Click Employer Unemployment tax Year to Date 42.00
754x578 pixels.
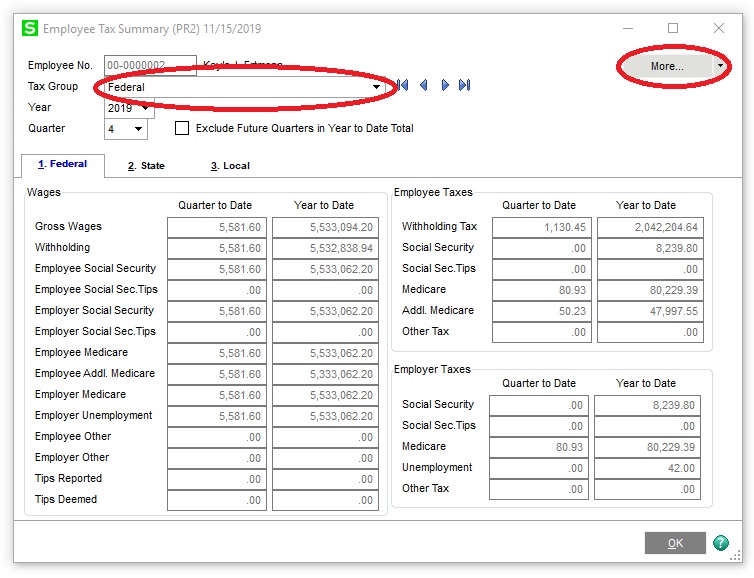point(647,468)
